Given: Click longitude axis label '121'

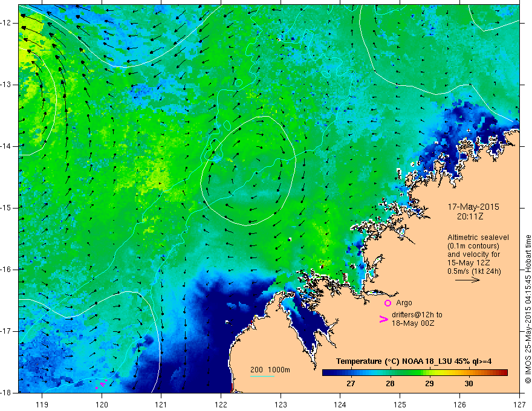Looking at the screenshot, I should point(161,404).
